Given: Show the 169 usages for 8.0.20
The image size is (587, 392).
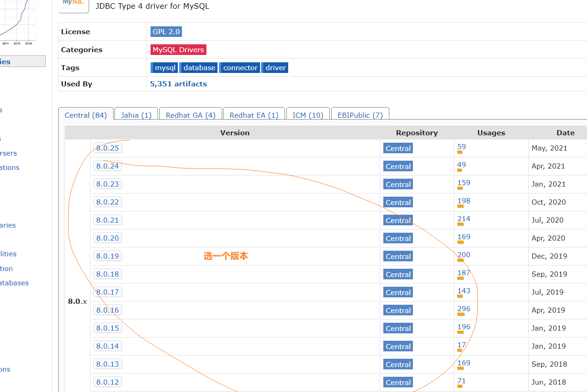Looking at the screenshot, I should [464, 237].
